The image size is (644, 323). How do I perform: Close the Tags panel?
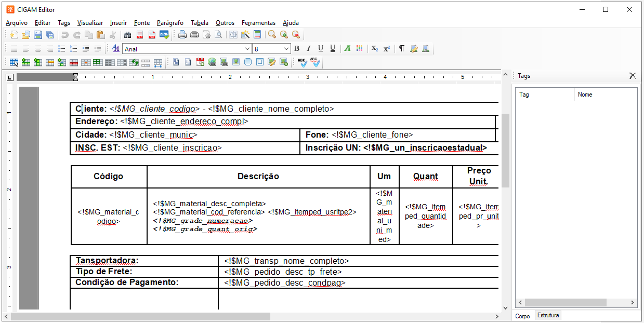coord(633,76)
